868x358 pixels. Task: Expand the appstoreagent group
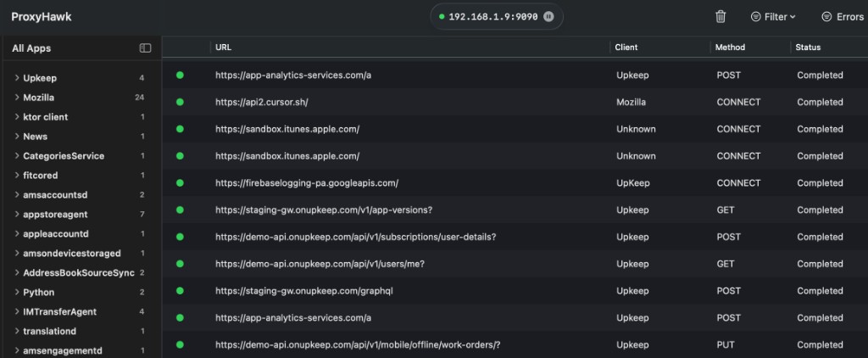tap(17, 214)
